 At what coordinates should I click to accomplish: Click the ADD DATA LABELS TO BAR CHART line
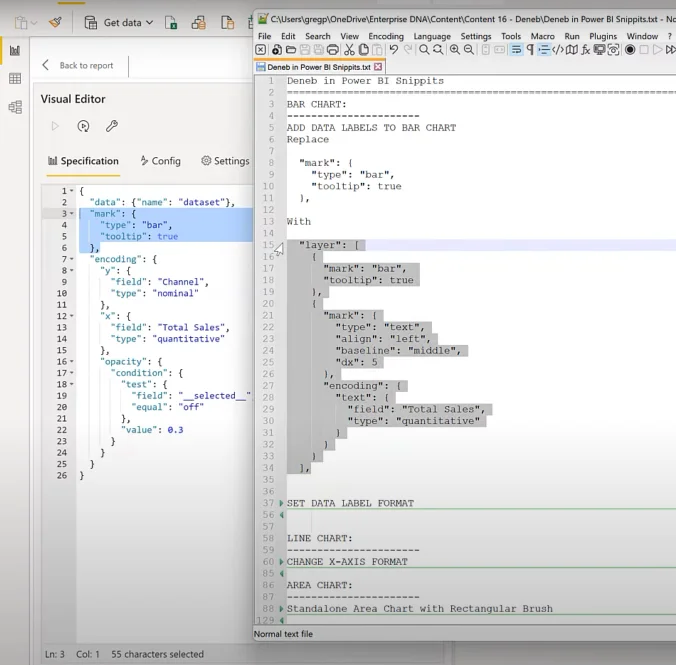[371, 128]
